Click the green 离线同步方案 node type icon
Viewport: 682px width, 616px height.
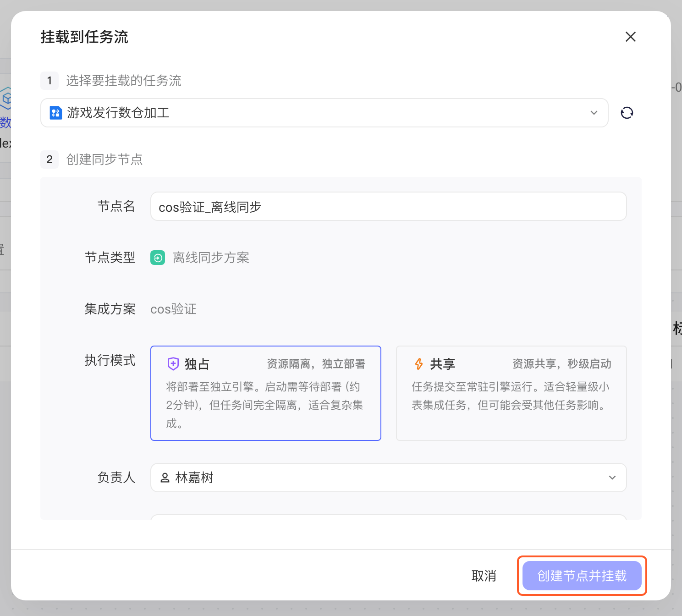point(158,258)
